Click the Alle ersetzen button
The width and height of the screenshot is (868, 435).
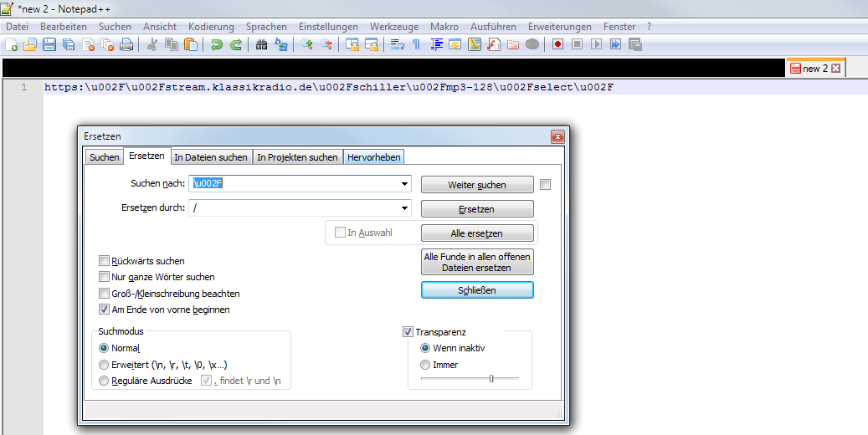click(x=477, y=233)
